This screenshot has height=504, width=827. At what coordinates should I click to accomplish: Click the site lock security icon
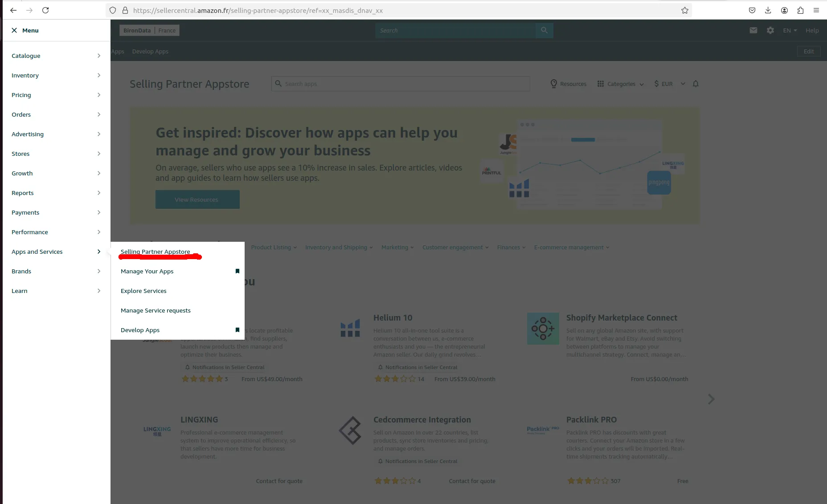(x=125, y=10)
